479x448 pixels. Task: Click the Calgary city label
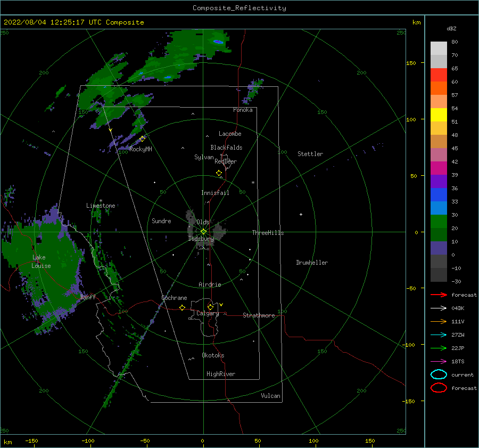coord(208,313)
